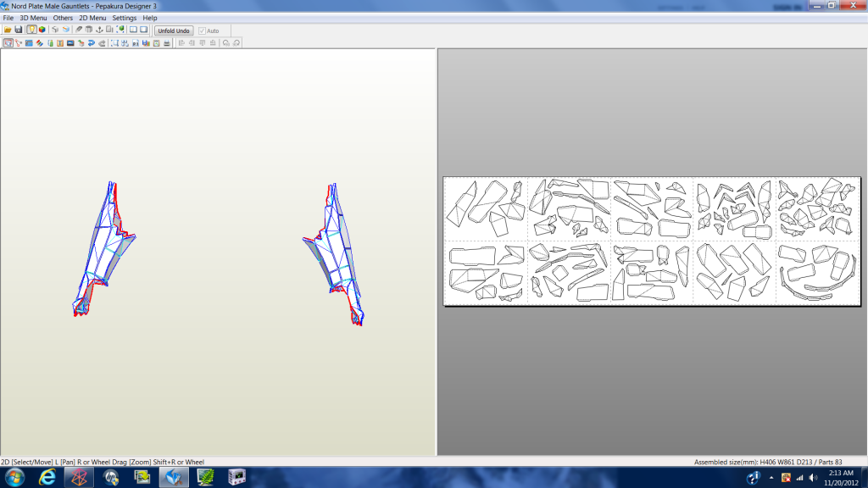The width and height of the screenshot is (868, 488).
Task: Click the green cube with blue brackets icon
Action: 120,30
